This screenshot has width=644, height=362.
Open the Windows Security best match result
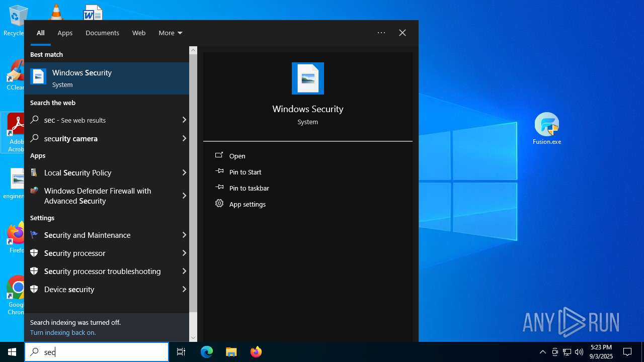coord(107,78)
